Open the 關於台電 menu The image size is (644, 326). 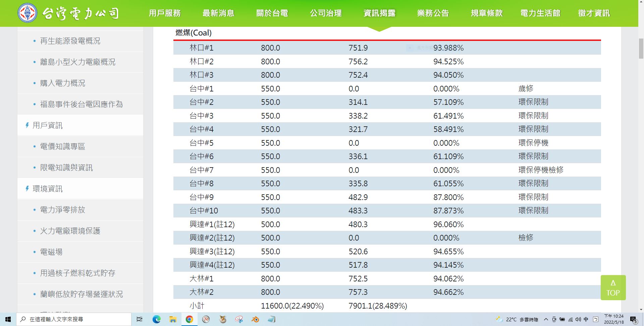272,13
